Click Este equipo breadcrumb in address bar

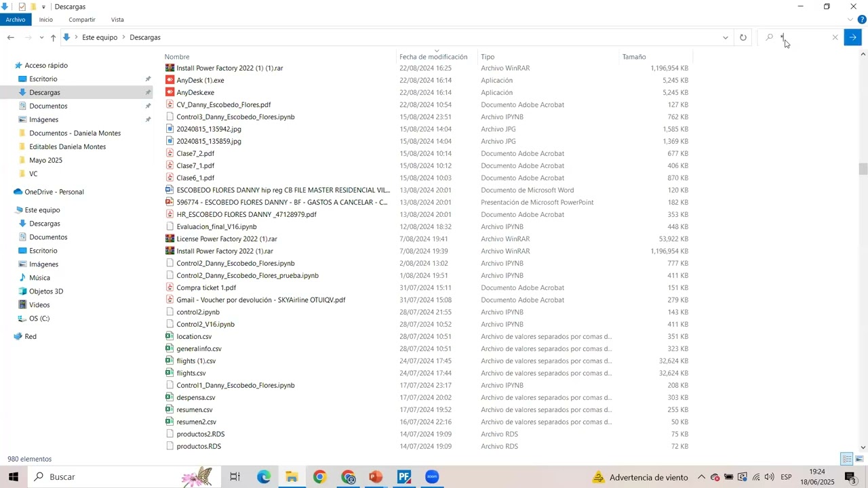[x=100, y=37]
